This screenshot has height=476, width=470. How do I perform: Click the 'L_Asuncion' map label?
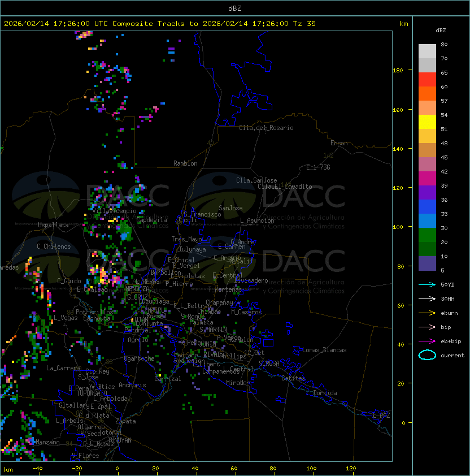(257, 220)
